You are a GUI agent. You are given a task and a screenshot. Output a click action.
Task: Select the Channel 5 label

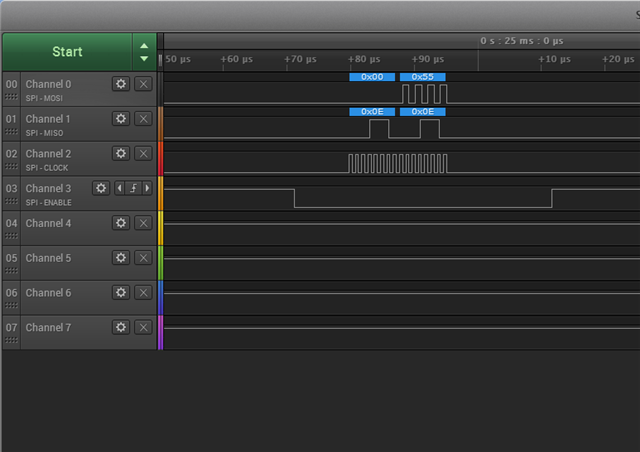pyautogui.click(x=48, y=258)
